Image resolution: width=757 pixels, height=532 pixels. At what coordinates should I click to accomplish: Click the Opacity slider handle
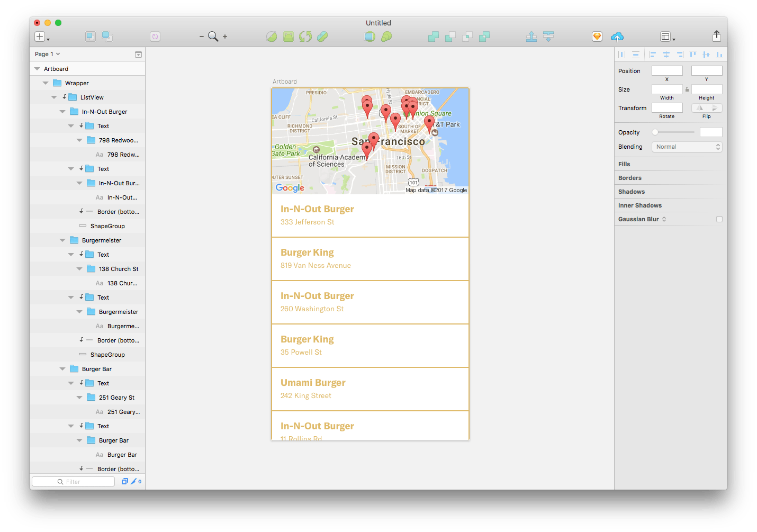(655, 132)
